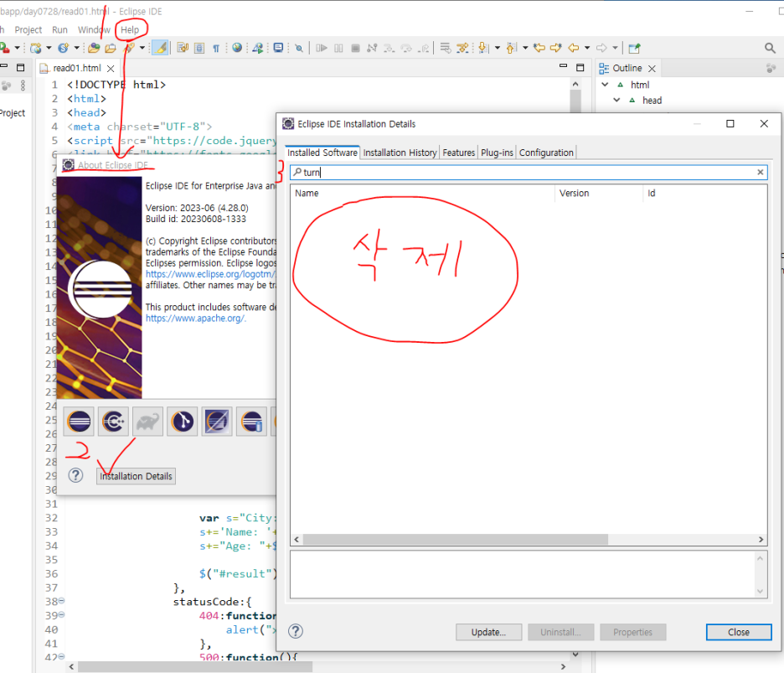Click the right scroll arrow in Installed Software list
This screenshot has width=784, height=673.
coord(761,540)
